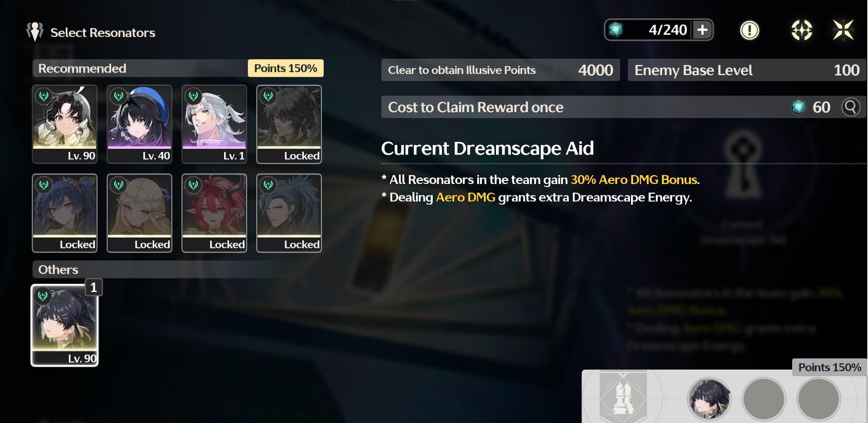The image size is (868, 423).
Task: Select the Lv. 40 blue-beret resonator
Action: (139, 124)
